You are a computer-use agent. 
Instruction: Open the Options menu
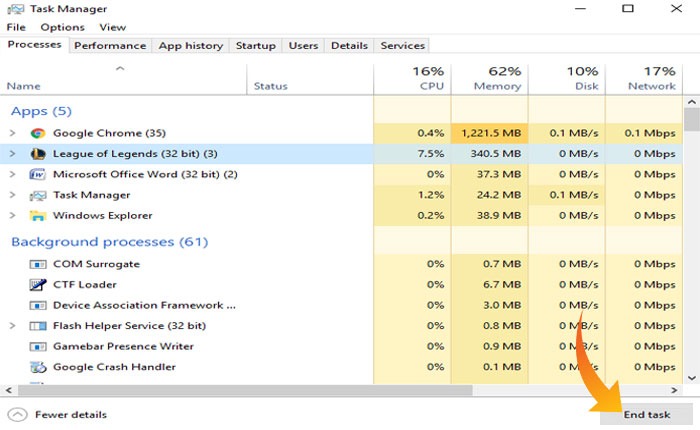[x=62, y=27]
